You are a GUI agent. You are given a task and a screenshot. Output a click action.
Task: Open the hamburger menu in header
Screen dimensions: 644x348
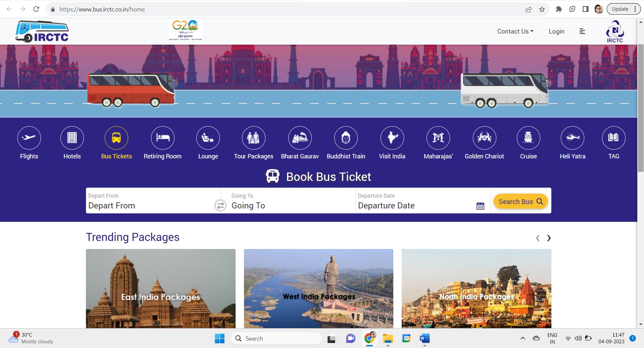pos(582,31)
